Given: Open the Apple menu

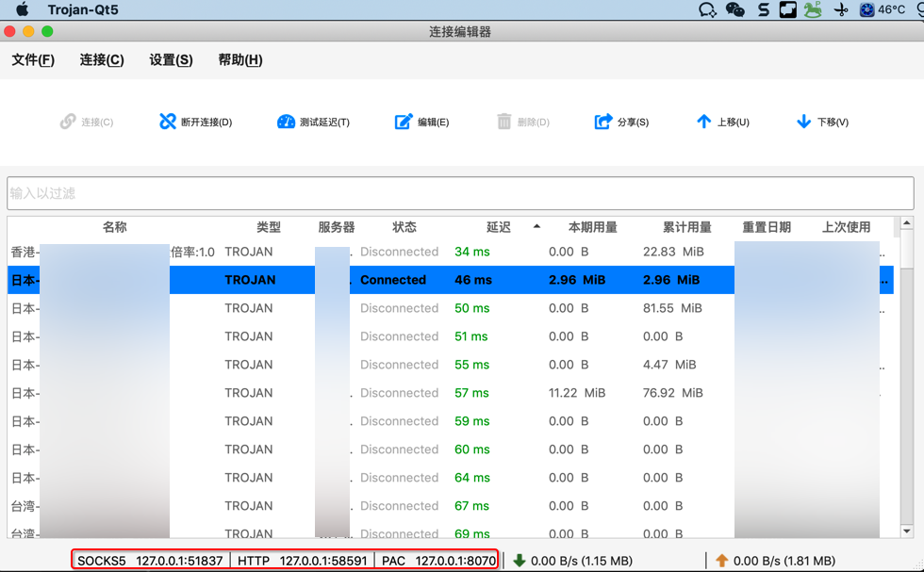Looking at the screenshot, I should tap(23, 9).
